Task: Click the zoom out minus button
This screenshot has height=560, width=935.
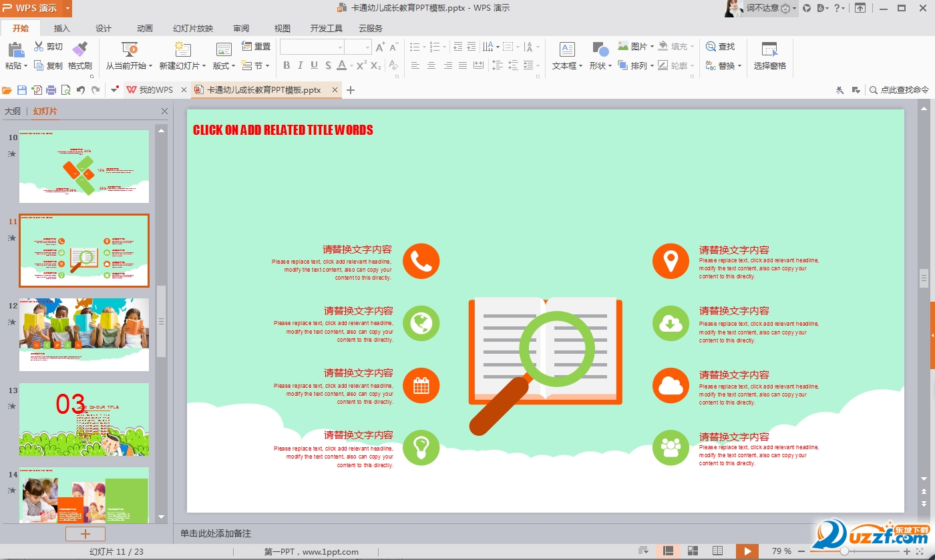Action: coord(802,551)
